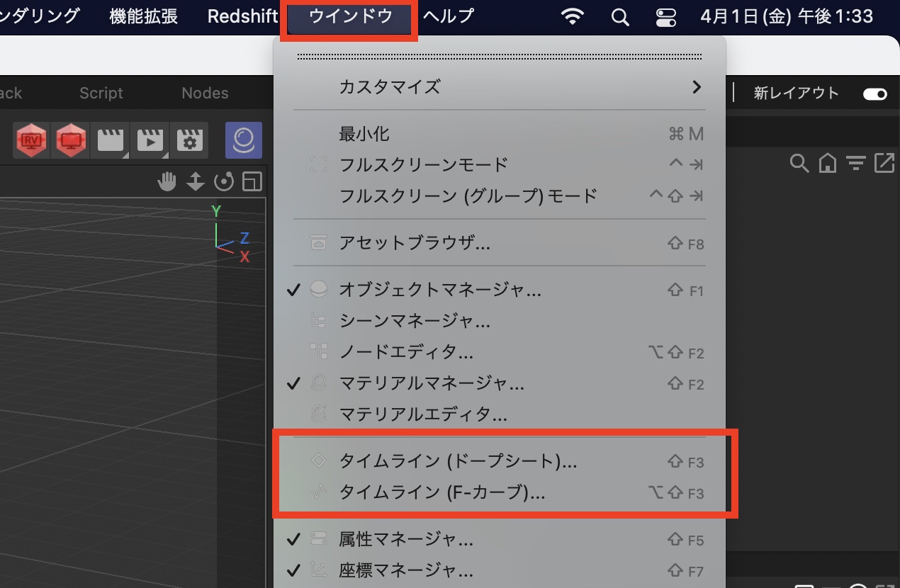Open the ヘルプ menu
900x588 pixels.
tap(448, 16)
